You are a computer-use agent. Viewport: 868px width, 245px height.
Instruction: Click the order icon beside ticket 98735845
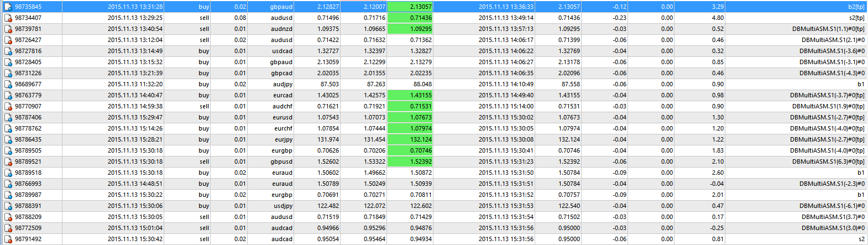point(8,7)
